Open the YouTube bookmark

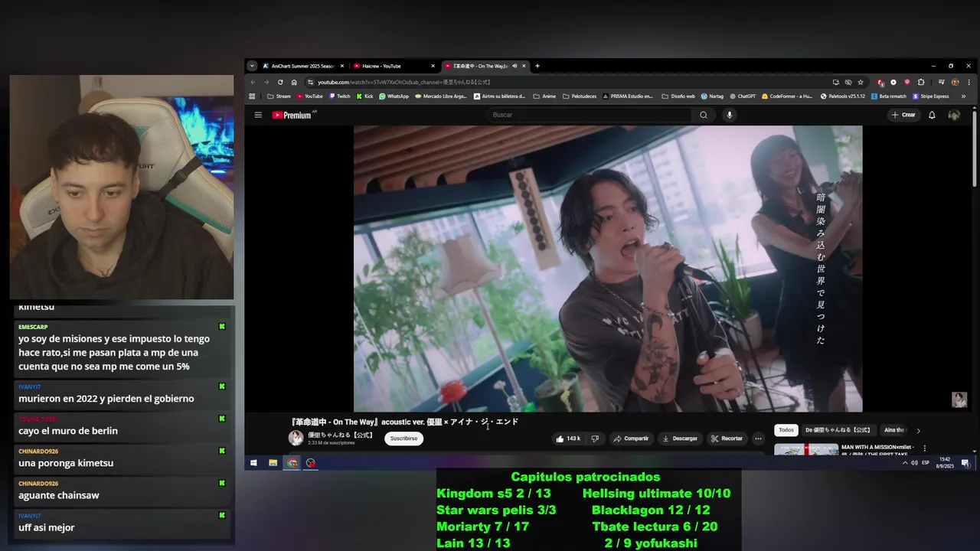pos(309,96)
